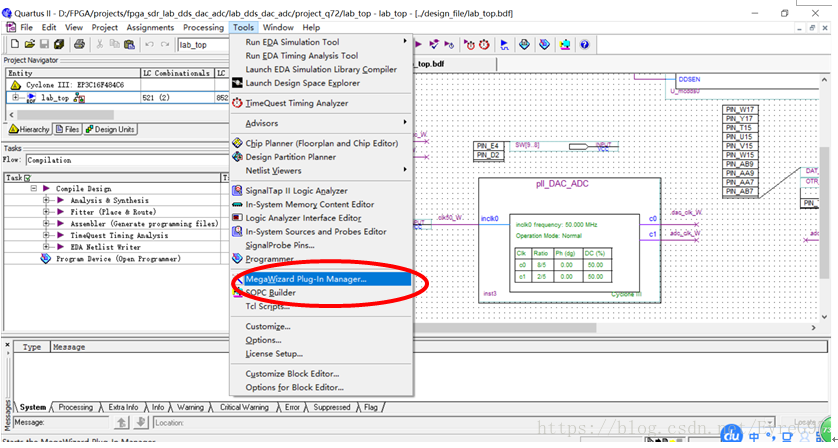Screen dimensions: 838x448
Task: Click the blue Help question mark icon
Action: click(x=584, y=44)
